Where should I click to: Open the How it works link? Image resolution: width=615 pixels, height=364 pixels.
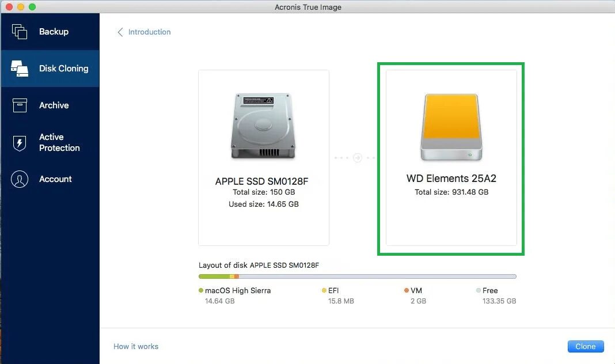[x=136, y=346]
